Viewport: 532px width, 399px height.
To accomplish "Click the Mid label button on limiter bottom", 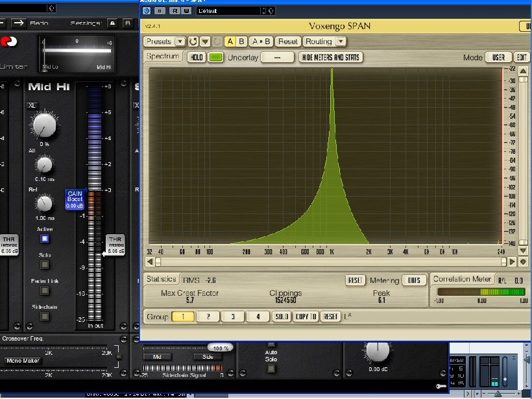I will tap(157, 357).
